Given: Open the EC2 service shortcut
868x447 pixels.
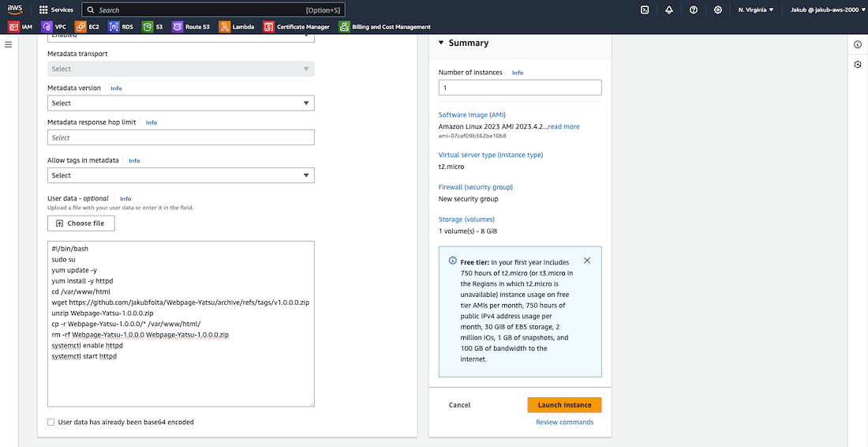Looking at the screenshot, I should pos(87,27).
